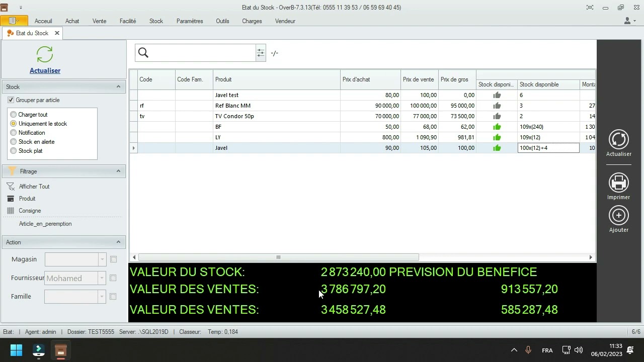Open the Paramètres menu
Viewport: 644px width, 362px height.
[190, 21]
